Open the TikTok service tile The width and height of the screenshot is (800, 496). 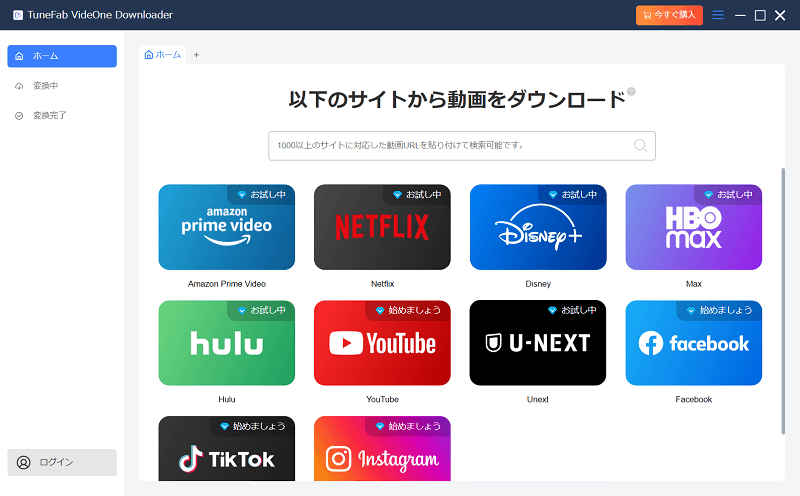tap(227, 449)
